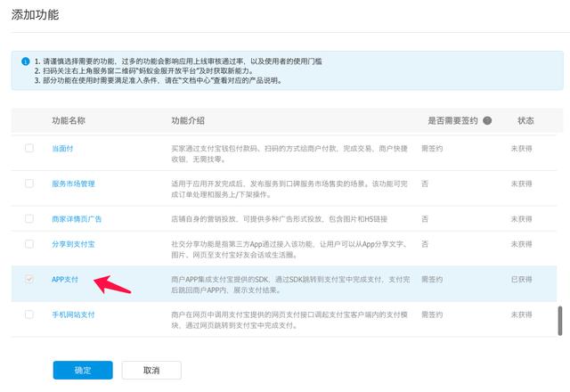Image resolution: width=570 pixels, height=392 pixels.
Task: Click the 否 cell in 商家详情页广告 row
Action: click(425, 219)
